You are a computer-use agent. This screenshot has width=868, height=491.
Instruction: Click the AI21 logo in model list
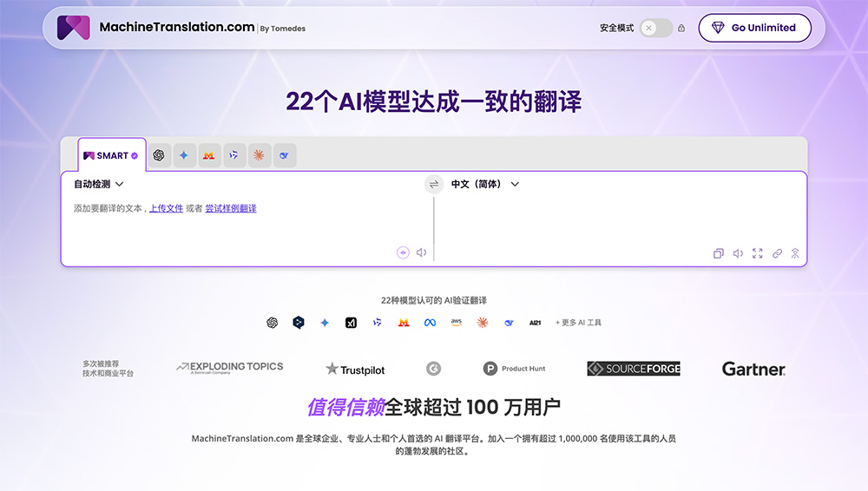(535, 323)
